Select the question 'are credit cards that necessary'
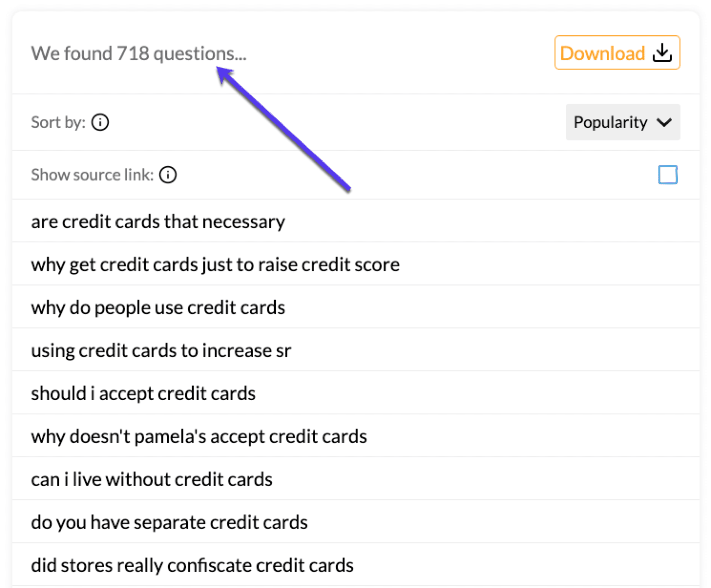Image resolution: width=711 pixels, height=588 pixels. 158,221
